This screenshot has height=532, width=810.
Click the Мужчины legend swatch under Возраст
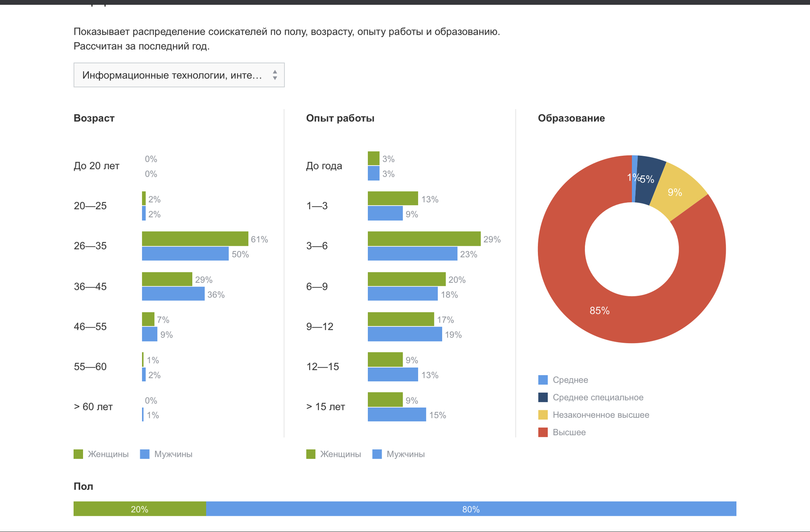145,454
